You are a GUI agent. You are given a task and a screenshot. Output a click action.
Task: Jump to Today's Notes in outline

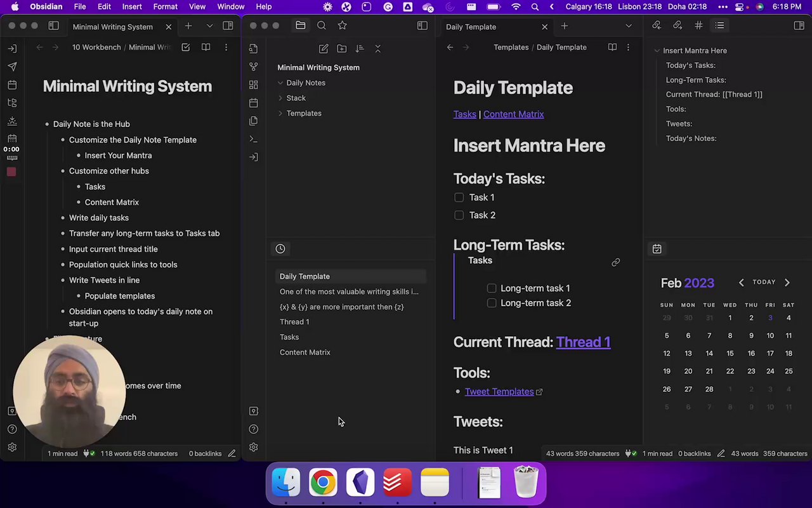[x=691, y=138]
